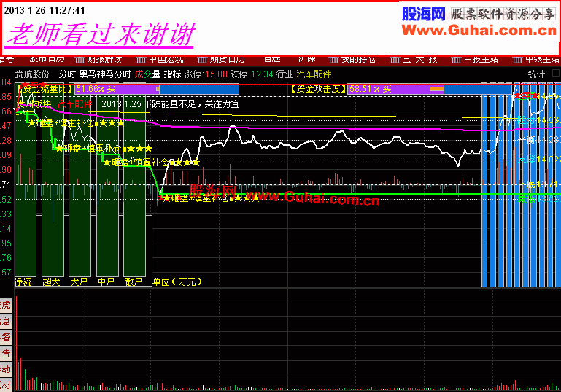Select 沪深 in the top menu
The height and width of the screenshot is (392, 561).
coord(306,59)
